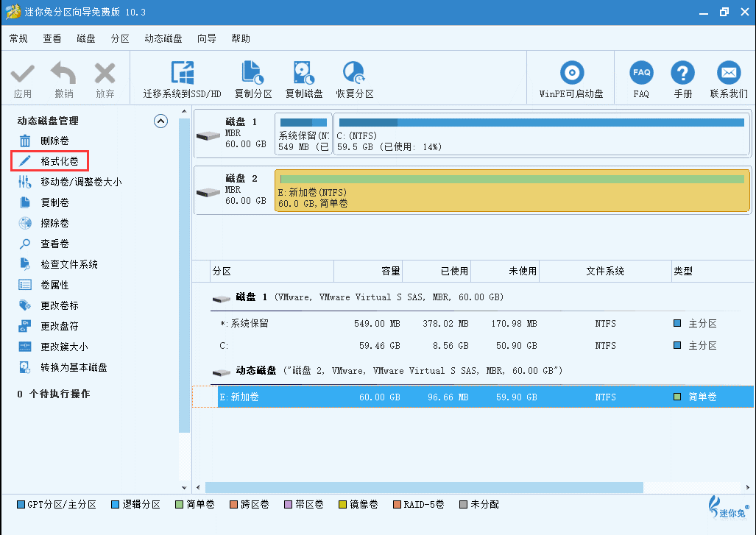The height and width of the screenshot is (535, 756).
Task: Open the 分区 menu
Action: 120,38
